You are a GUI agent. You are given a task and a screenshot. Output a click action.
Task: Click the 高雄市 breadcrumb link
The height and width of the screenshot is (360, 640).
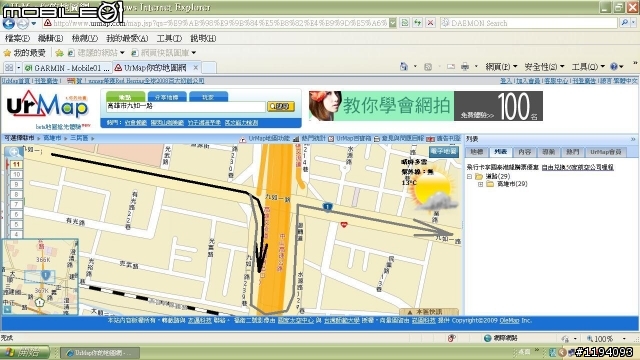click(x=52, y=138)
